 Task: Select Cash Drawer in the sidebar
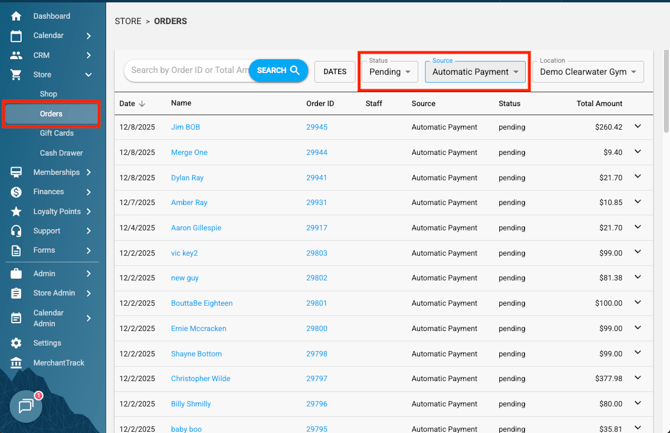(60, 153)
